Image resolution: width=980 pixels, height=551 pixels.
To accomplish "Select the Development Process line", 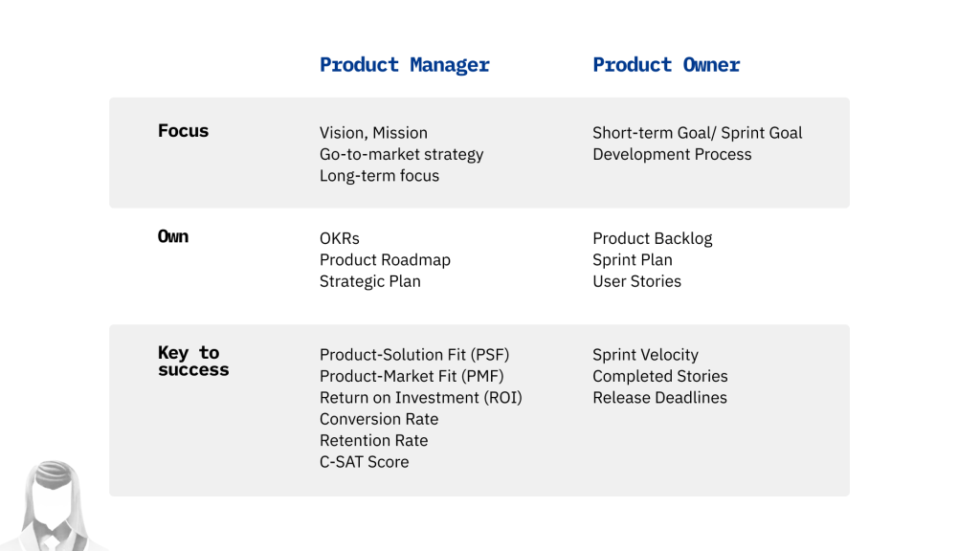I will coord(672,154).
